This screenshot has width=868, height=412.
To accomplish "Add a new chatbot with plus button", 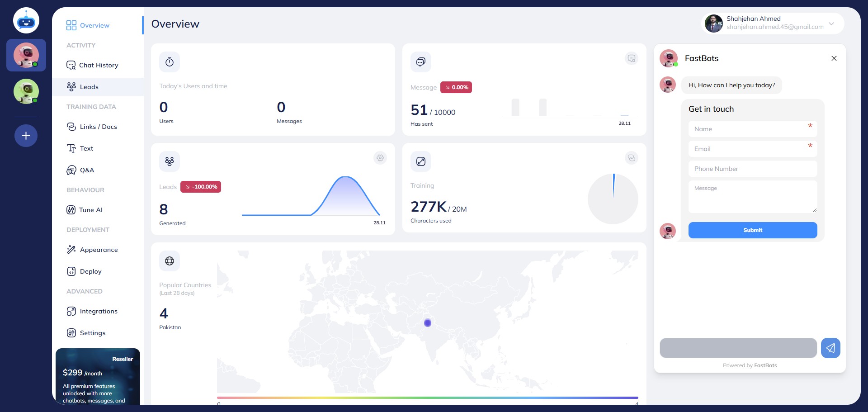I will 26,136.
